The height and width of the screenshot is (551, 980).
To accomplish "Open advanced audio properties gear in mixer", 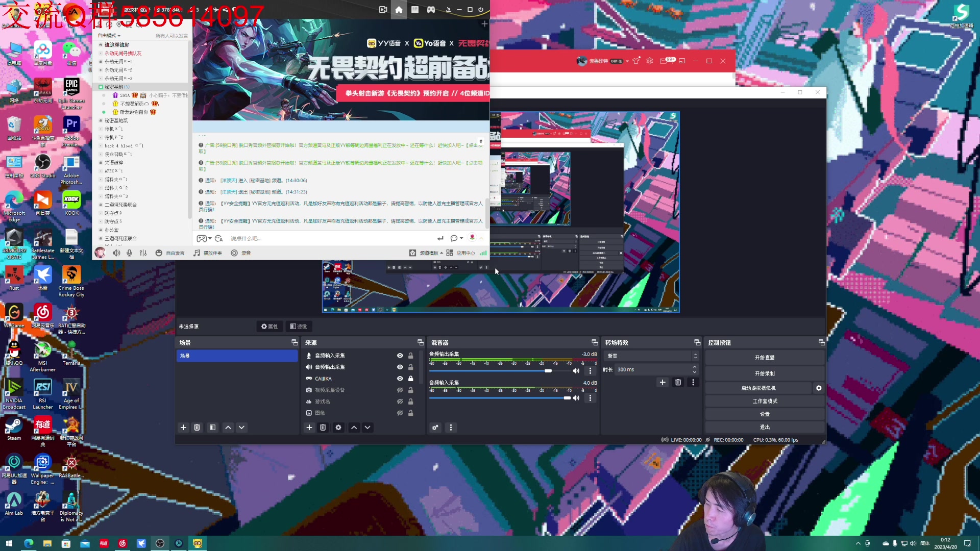I will pyautogui.click(x=435, y=428).
